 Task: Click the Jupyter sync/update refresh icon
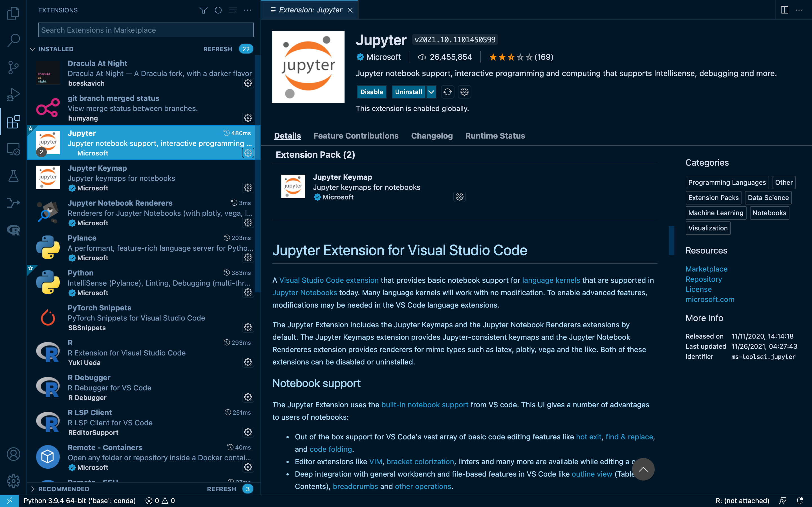point(447,92)
